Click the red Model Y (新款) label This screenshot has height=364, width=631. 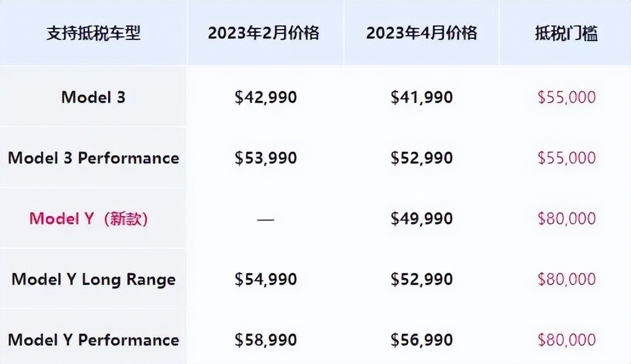pos(89,218)
